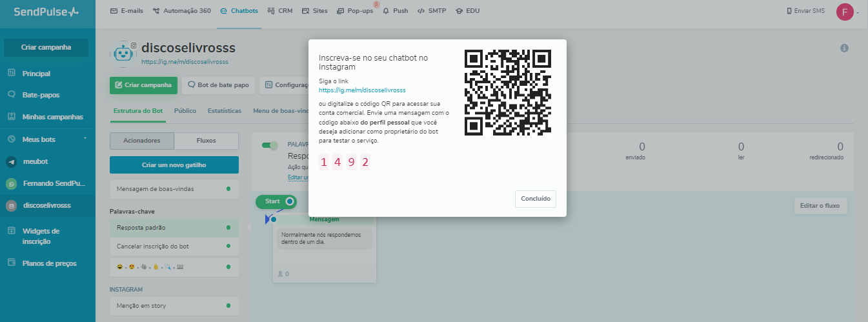868x322 pixels.
Task: Click the code digits 1492
Action: (x=345, y=162)
